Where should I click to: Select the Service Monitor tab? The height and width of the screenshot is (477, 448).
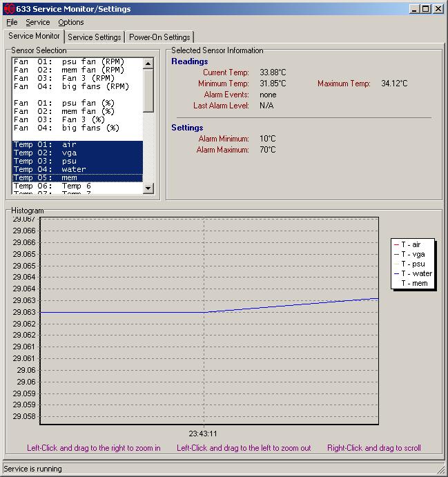[34, 36]
